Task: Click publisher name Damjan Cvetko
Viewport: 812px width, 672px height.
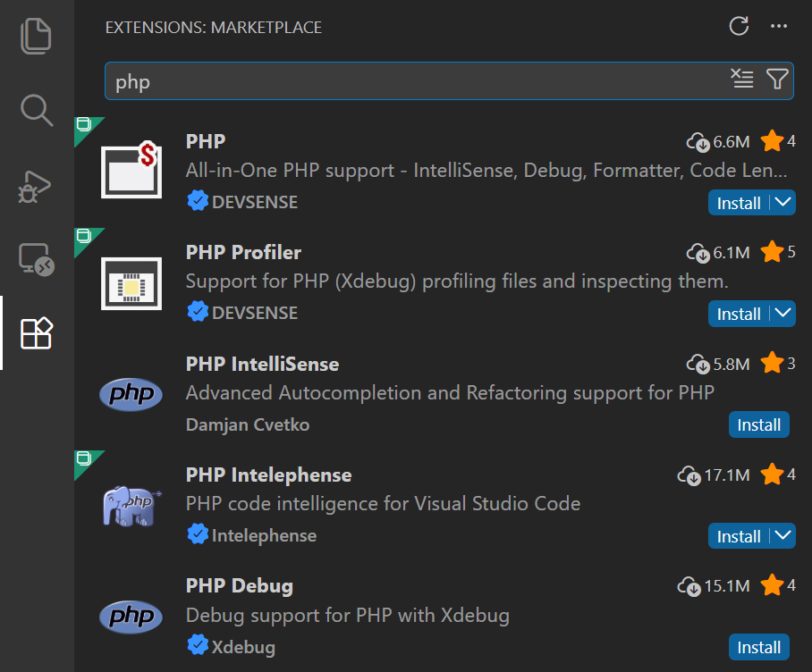Action: coord(248,424)
